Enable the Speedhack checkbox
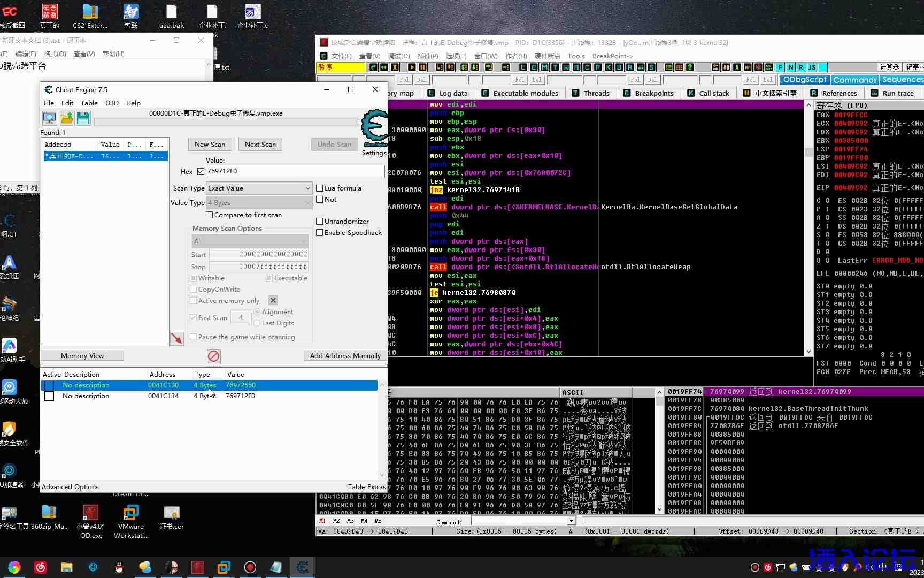The width and height of the screenshot is (924, 578). (320, 233)
